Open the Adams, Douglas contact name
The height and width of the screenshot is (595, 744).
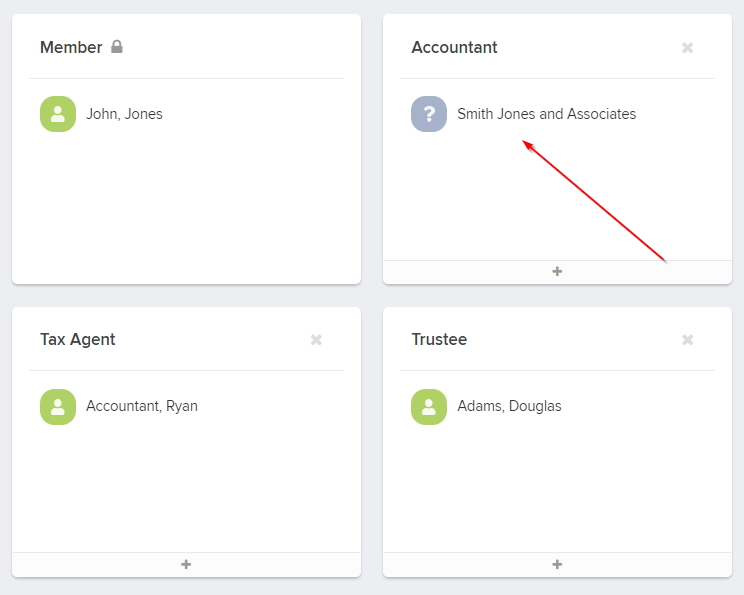509,406
